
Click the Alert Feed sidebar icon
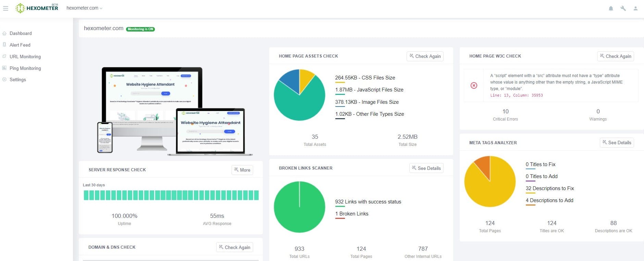4,45
